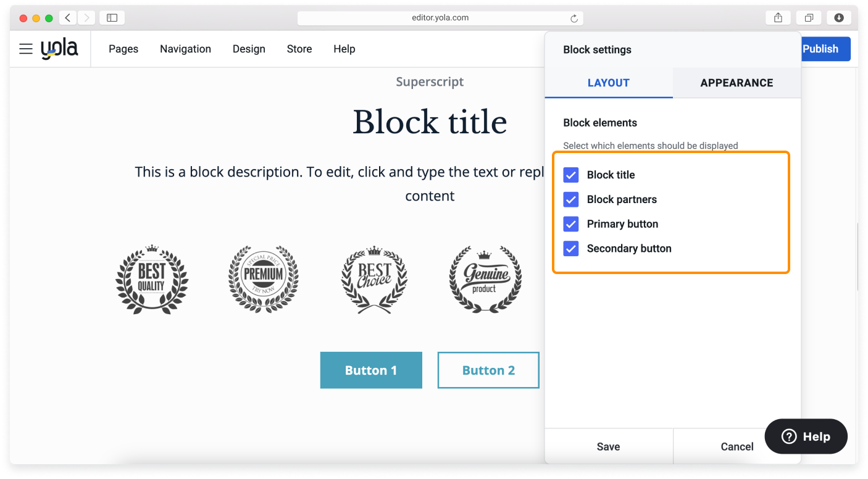Click the Downloads icon
The image size is (868, 479).
[839, 17]
